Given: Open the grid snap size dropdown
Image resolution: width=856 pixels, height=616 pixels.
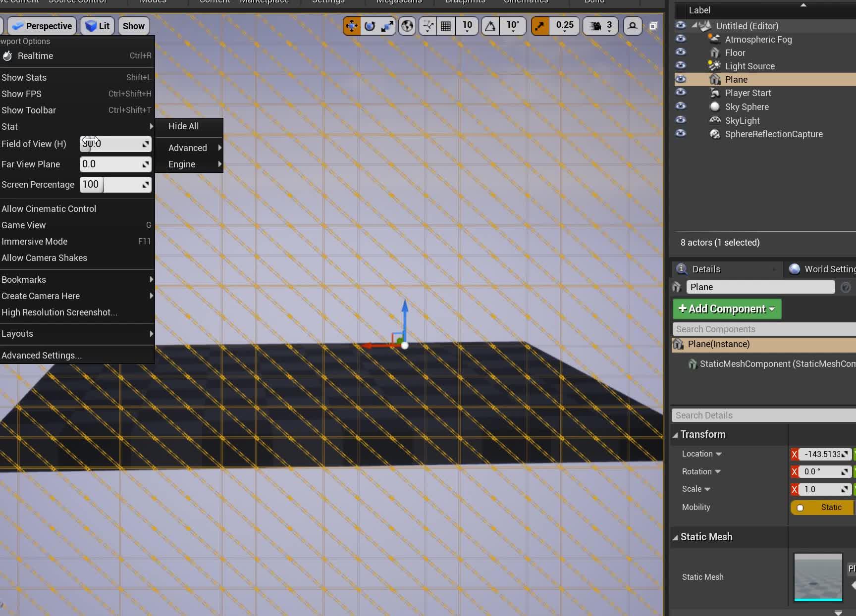Looking at the screenshot, I should [466, 26].
